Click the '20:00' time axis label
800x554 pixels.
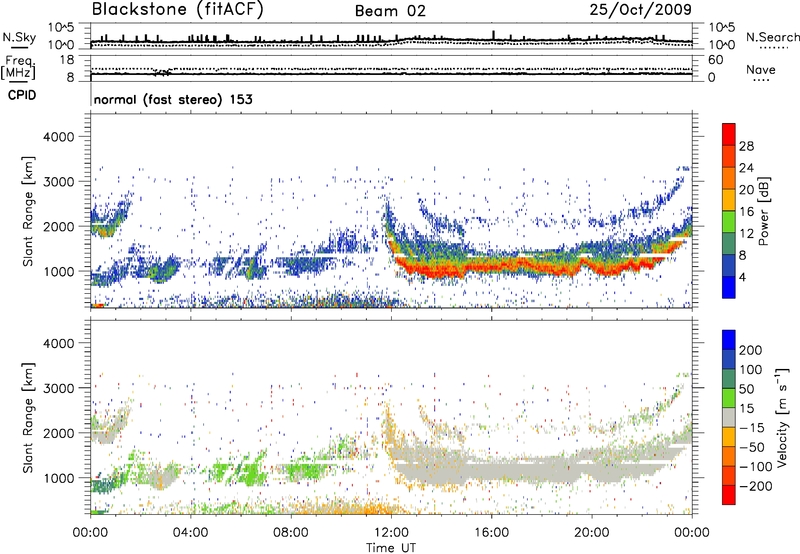coord(592,533)
